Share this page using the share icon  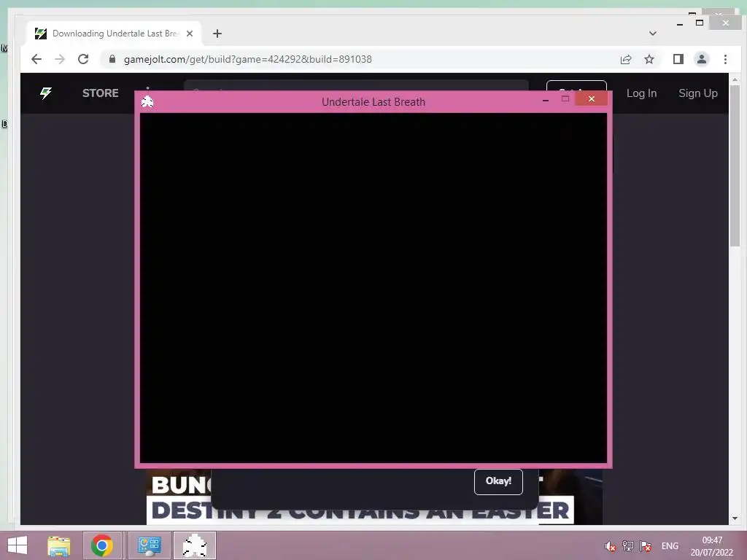click(x=625, y=59)
